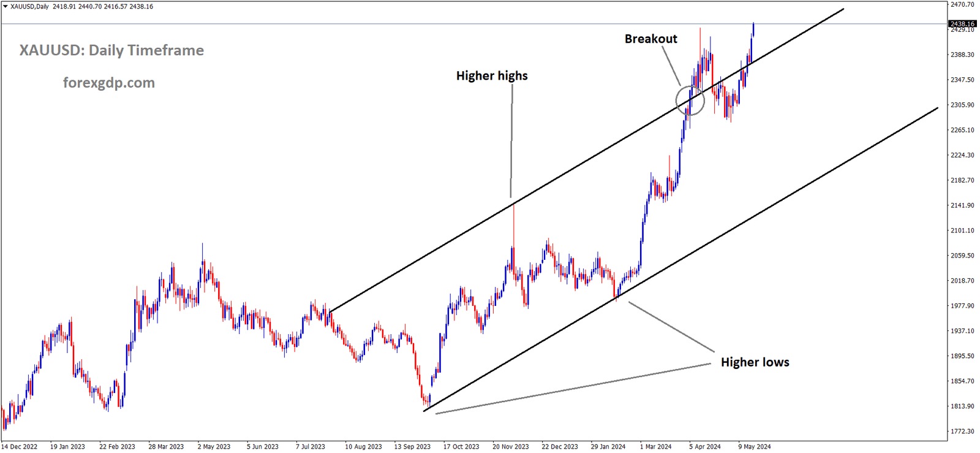
Task: Click price level 2388.30 on the axis
Action: [x=962, y=55]
